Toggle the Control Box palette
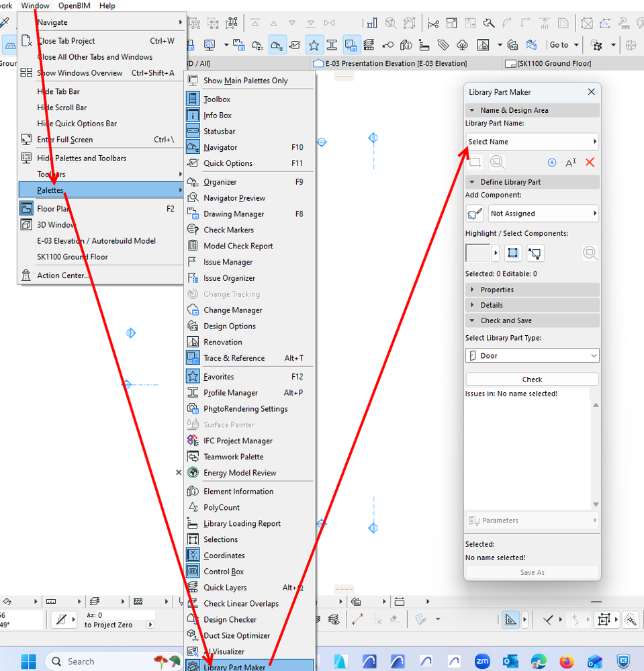The height and width of the screenshot is (671, 644). pos(250,572)
